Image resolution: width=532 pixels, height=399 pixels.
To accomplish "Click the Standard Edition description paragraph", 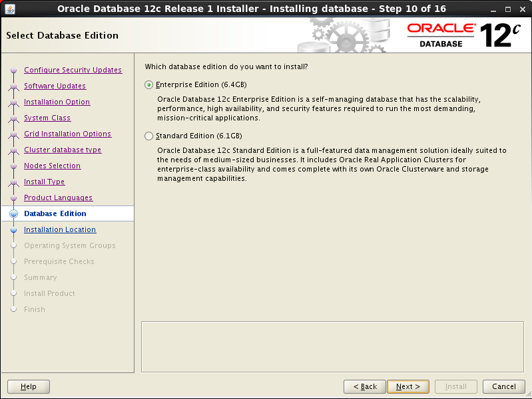I will [x=332, y=164].
